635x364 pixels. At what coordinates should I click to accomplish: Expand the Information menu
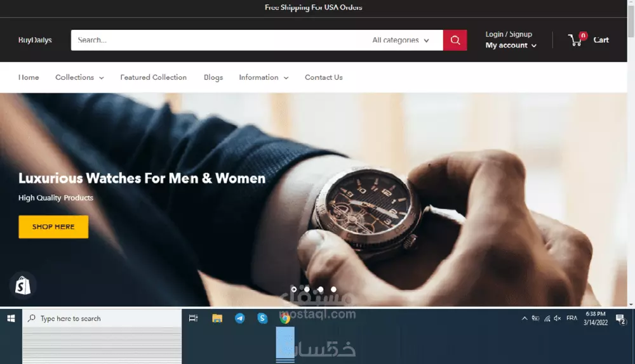(264, 77)
